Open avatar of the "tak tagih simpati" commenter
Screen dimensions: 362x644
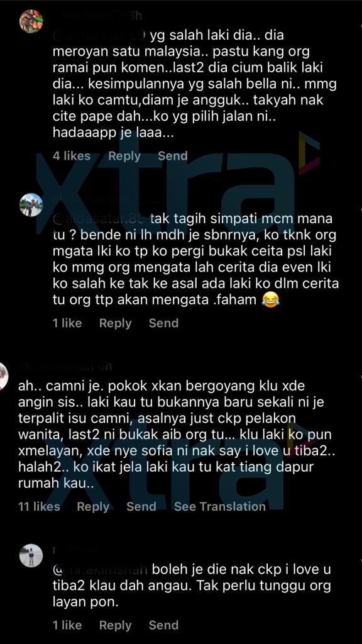31,205
